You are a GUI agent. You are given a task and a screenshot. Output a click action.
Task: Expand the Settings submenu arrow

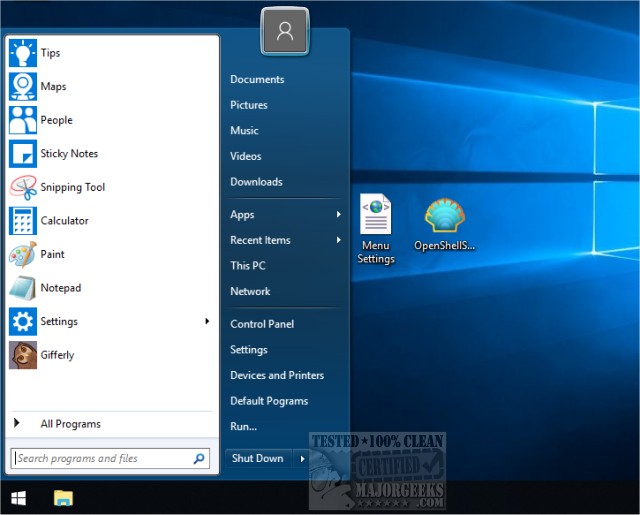207,321
